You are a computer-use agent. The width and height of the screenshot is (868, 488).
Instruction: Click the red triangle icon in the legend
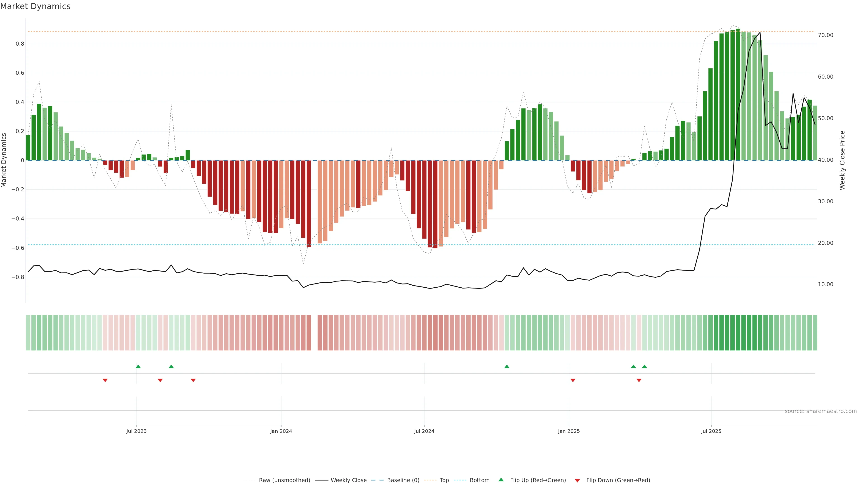pos(577,480)
